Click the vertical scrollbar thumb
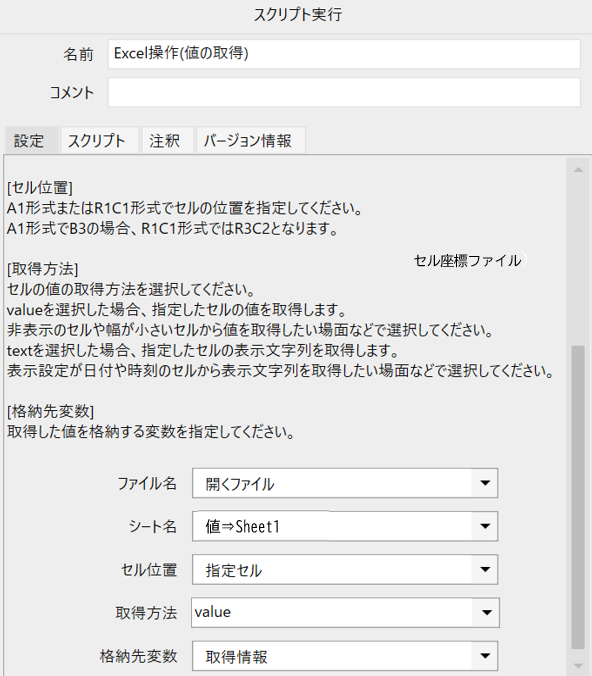 (x=578, y=497)
